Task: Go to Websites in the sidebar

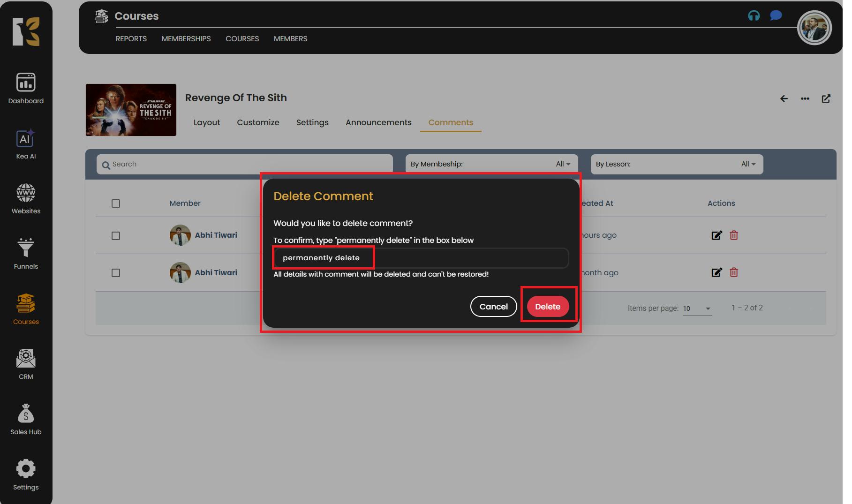Action: pyautogui.click(x=26, y=194)
